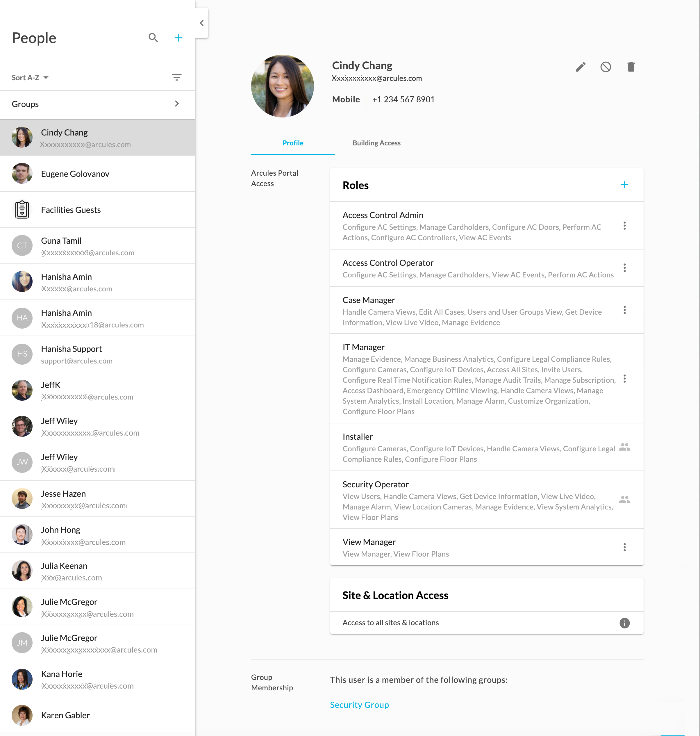Click John Hong's avatar photo
Image resolution: width=700 pixels, height=736 pixels.
tap(22, 534)
